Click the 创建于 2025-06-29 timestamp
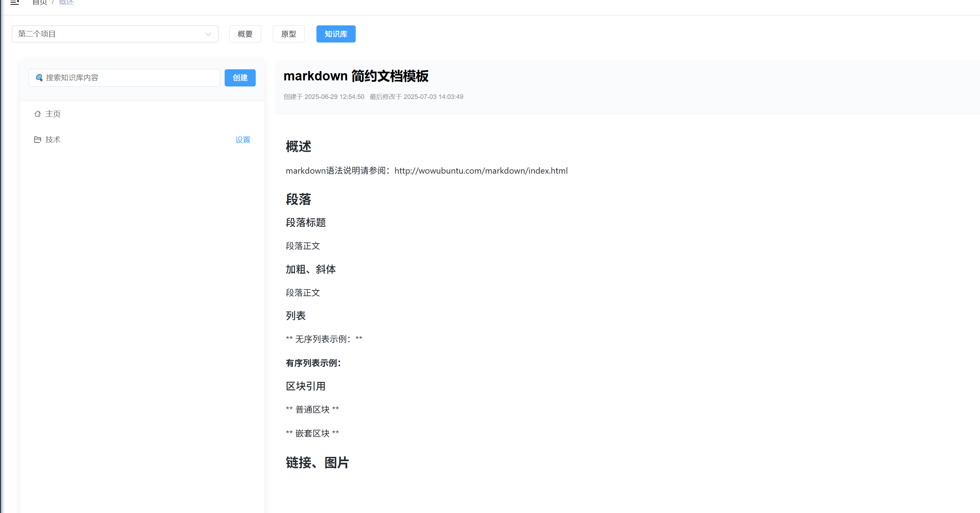 click(324, 97)
